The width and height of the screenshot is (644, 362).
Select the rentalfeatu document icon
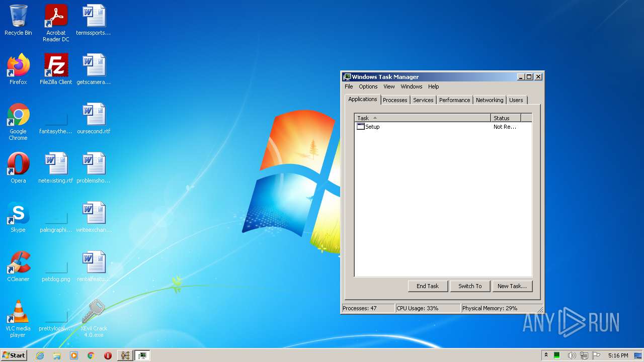tap(94, 266)
